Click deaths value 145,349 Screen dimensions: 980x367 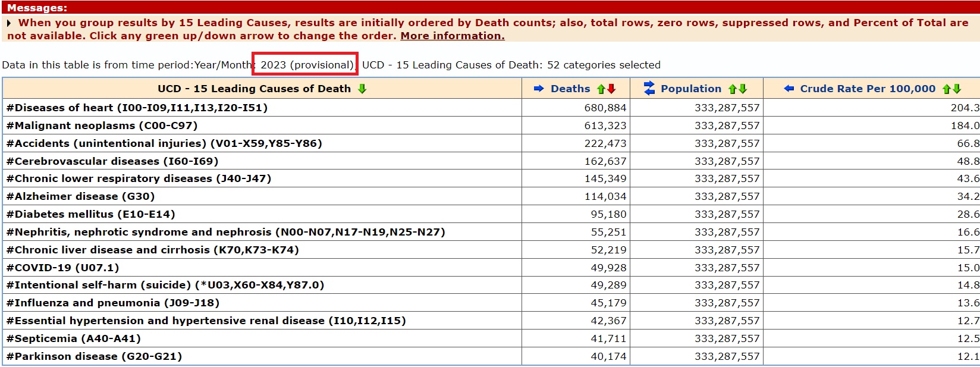coord(605,178)
